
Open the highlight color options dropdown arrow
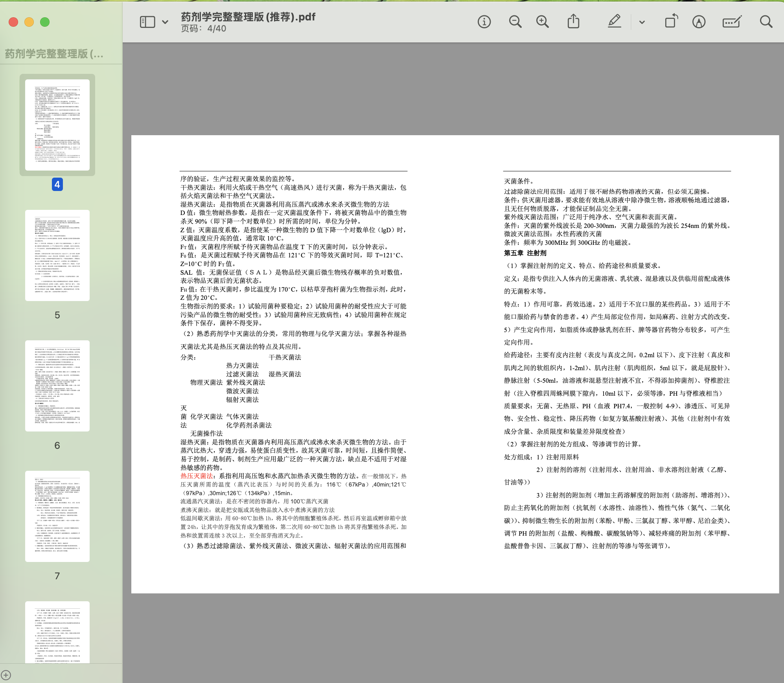tap(642, 22)
